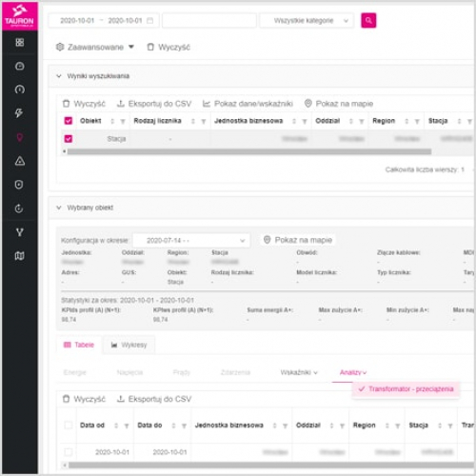This screenshot has height=476, width=476.
Task: Select the pink location pin sidebar icon
Action: [20, 137]
